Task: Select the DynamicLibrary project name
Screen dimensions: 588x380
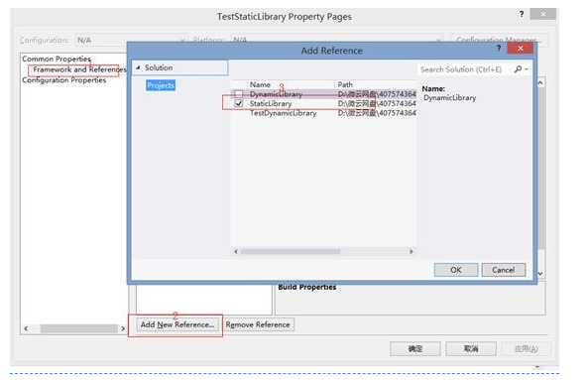Action: [276, 94]
